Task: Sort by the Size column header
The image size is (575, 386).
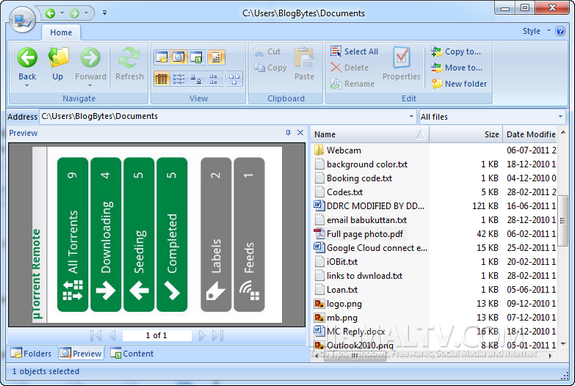Action: (465, 135)
